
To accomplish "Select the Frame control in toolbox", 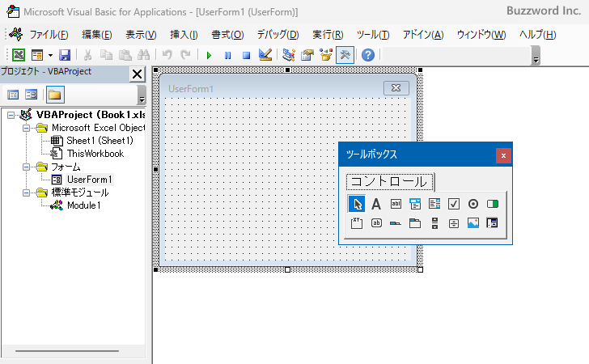I will [357, 223].
